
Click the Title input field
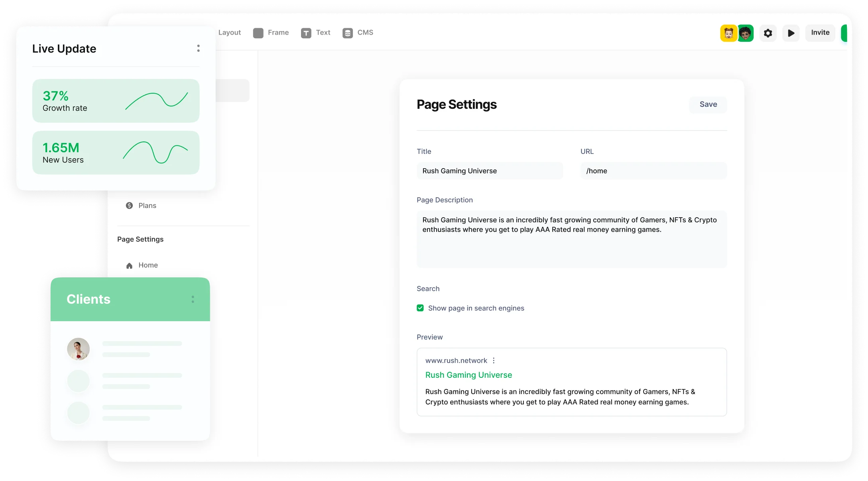[x=489, y=171]
